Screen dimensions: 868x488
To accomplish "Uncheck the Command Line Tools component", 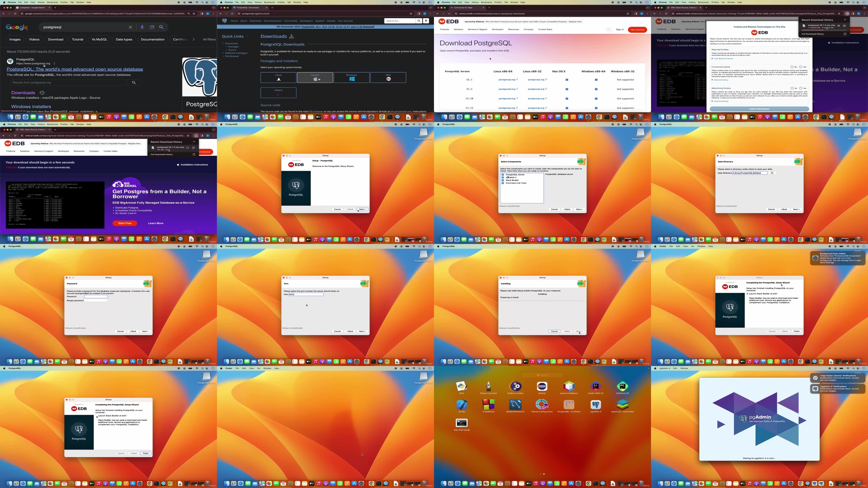I will [x=503, y=183].
